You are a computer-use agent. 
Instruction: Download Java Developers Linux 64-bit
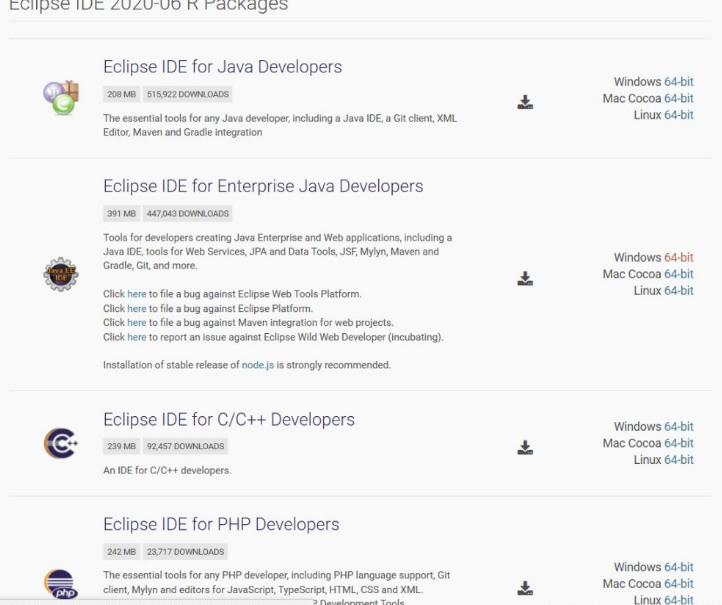679,115
